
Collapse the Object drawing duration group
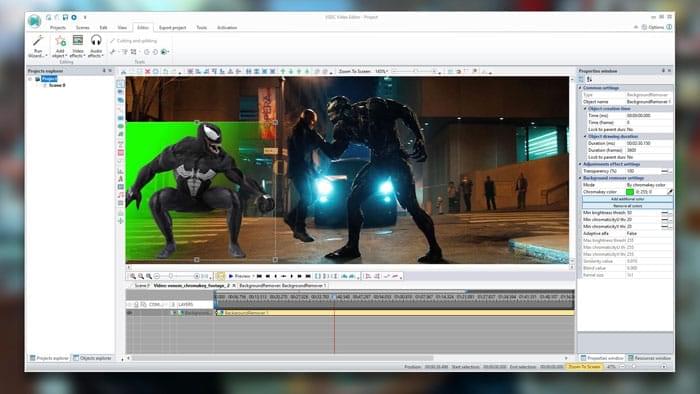click(x=585, y=136)
